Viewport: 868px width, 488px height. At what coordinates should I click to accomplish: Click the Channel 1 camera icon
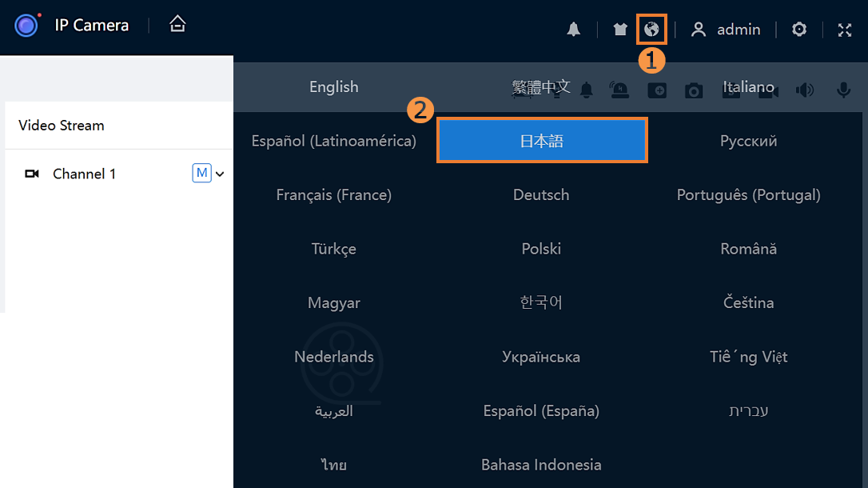tap(32, 174)
